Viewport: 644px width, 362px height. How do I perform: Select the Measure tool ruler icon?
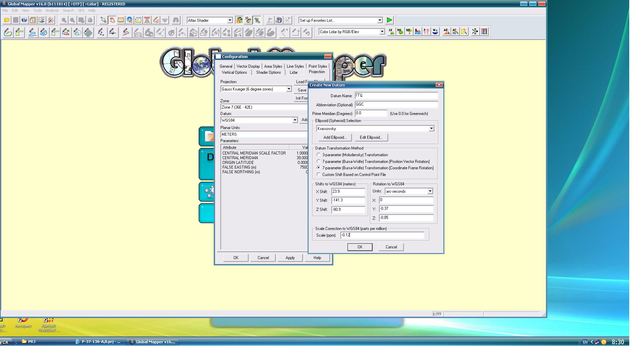[x=121, y=20]
